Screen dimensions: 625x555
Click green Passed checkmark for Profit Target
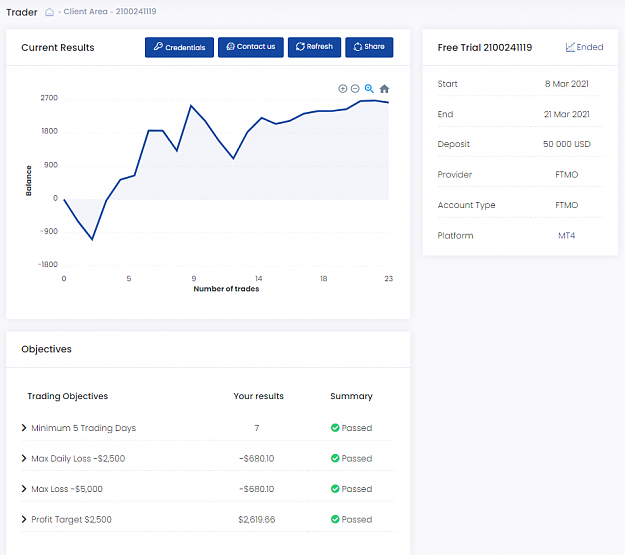(335, 519)
